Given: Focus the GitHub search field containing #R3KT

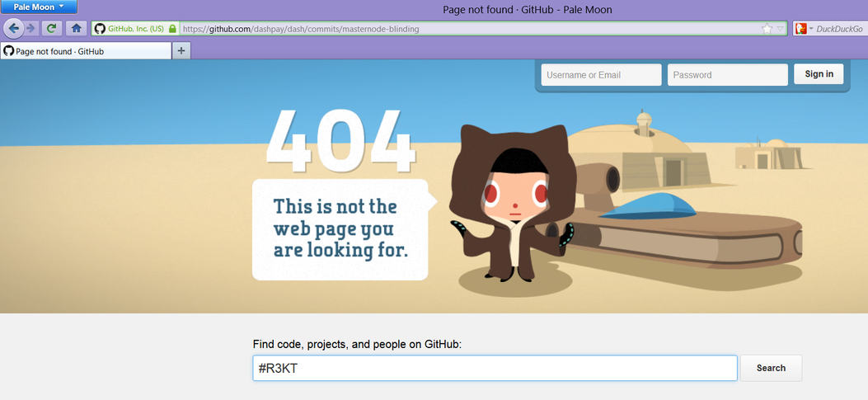Looking at the screenshot, I should tap(495, 368).
